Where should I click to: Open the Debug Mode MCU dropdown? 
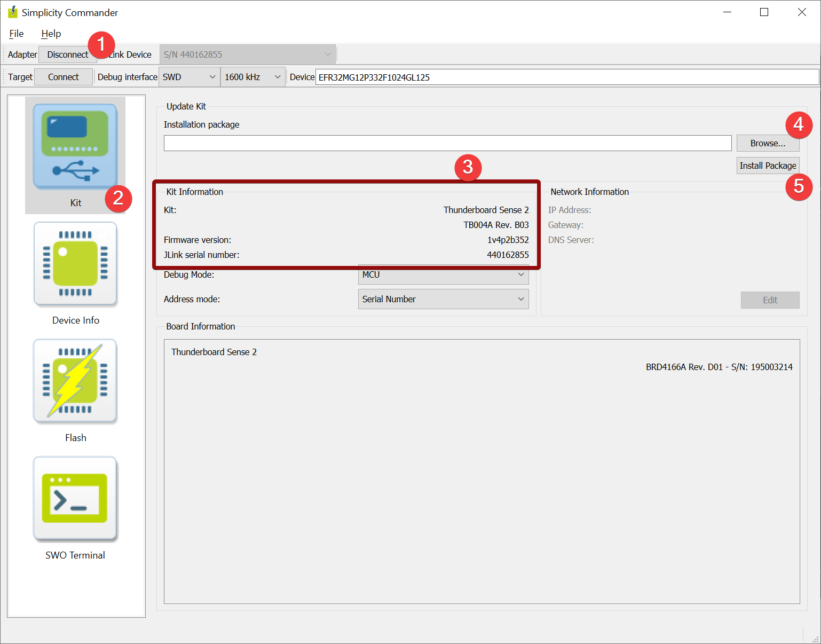pyautogui.click(x=443, y=274)
